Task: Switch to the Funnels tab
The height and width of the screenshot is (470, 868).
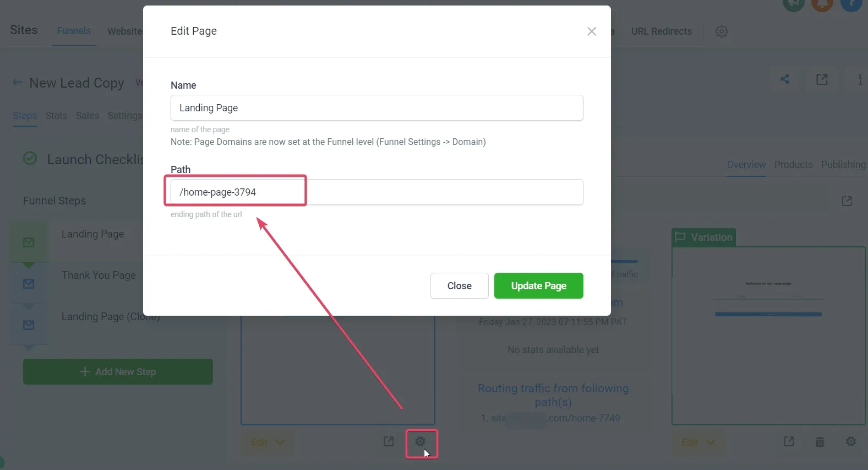Action: (74, 31)
